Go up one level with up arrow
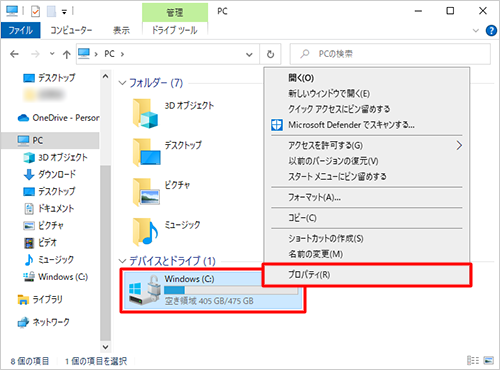This screenshot has height=370, width=500. click(x=67, y=54)
